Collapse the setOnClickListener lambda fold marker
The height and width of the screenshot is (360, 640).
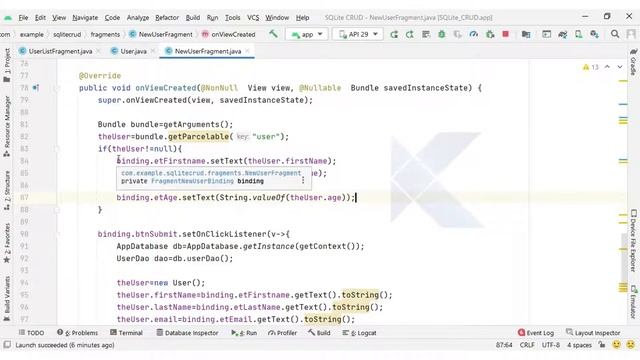pyautogui.click(x=58, y=234)
